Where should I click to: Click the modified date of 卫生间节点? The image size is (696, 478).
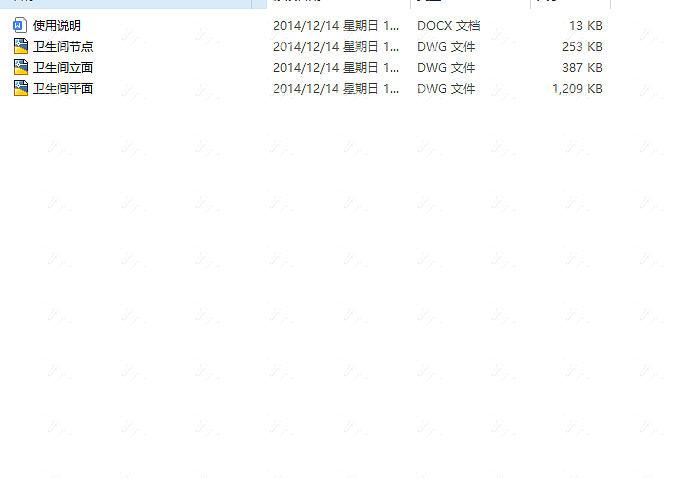[336, 47]
